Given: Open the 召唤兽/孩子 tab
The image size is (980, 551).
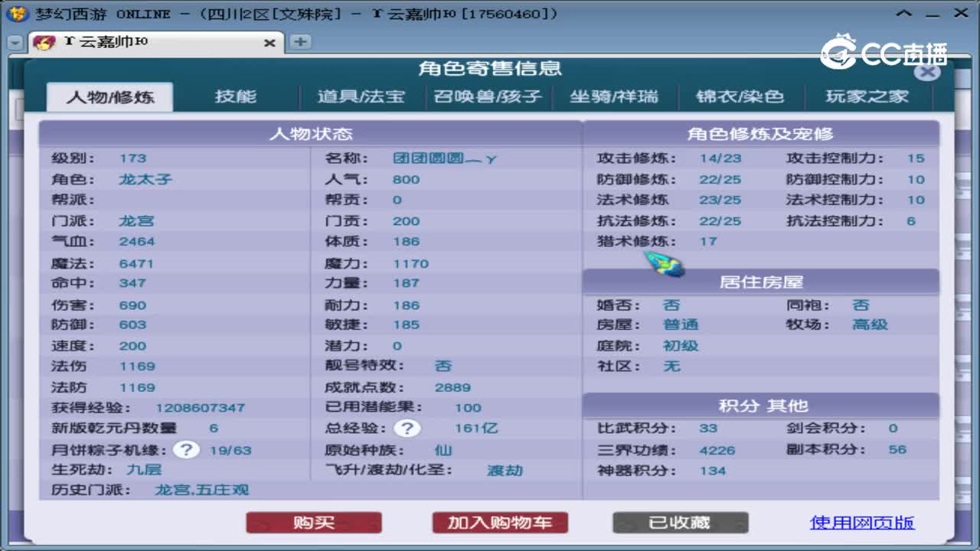Looking at the screenshot, I should (x=488, y=97).
